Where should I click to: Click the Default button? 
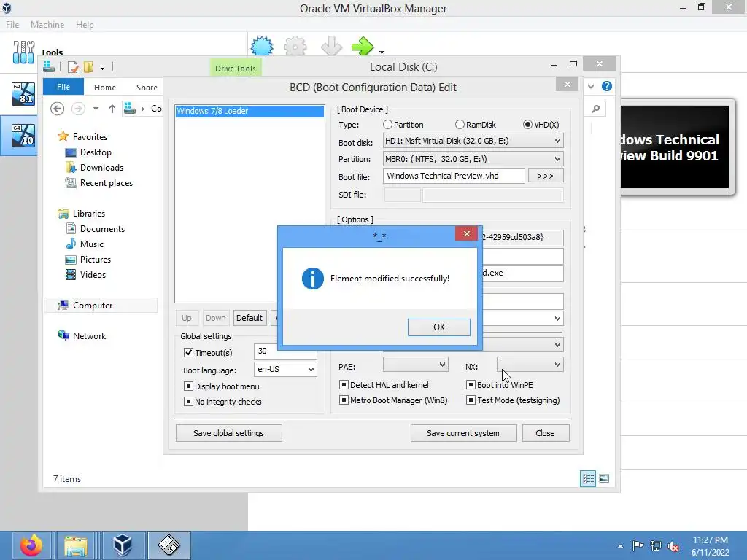coord(249,318)
